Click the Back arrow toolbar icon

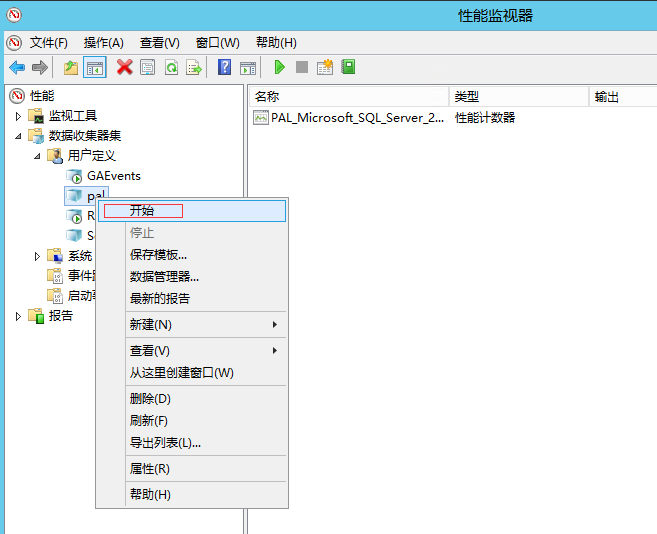click(17, 67)
